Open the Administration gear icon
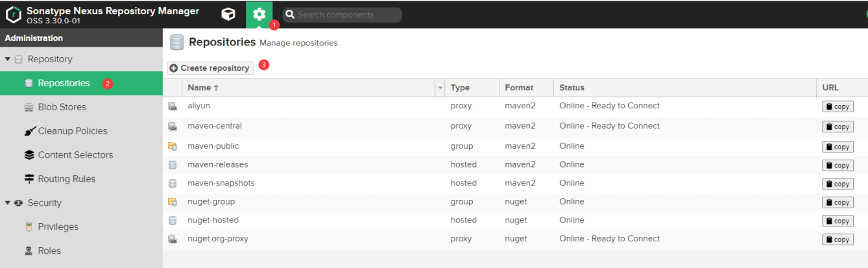This screenshot has height=268, width=868. point(259,14)
